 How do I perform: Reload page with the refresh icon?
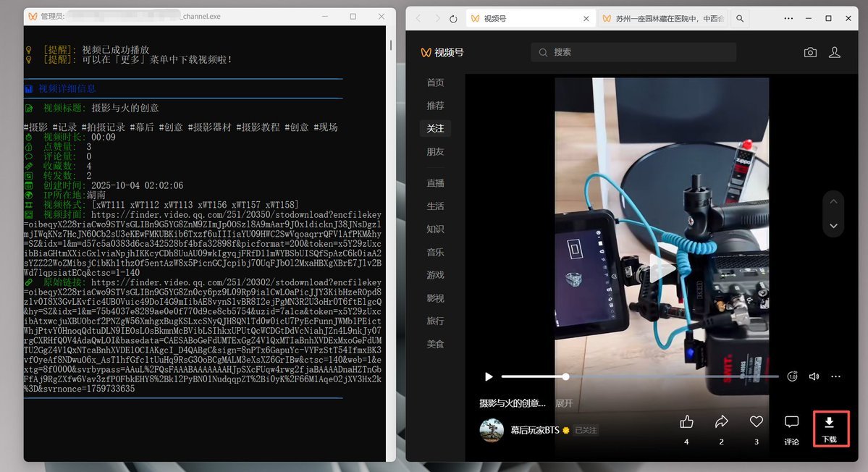[x=453, y=19]
